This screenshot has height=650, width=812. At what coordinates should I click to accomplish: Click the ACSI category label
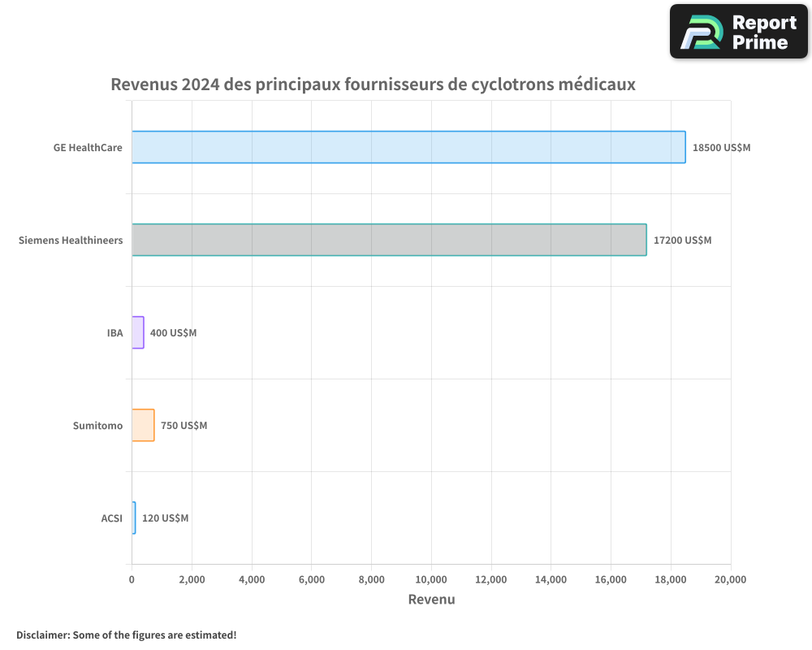(x=111, y=518)
